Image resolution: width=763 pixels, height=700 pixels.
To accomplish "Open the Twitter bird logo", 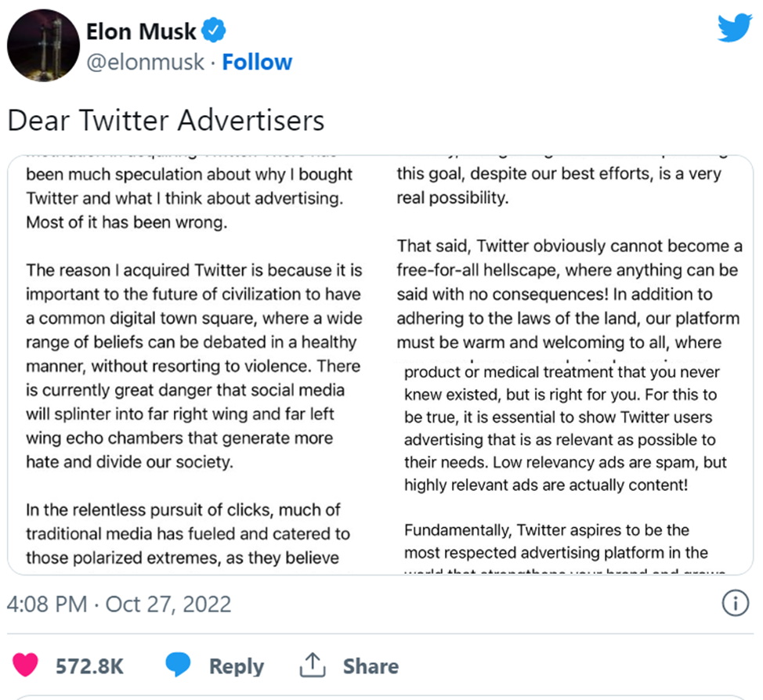I will [x=734, y=29].
